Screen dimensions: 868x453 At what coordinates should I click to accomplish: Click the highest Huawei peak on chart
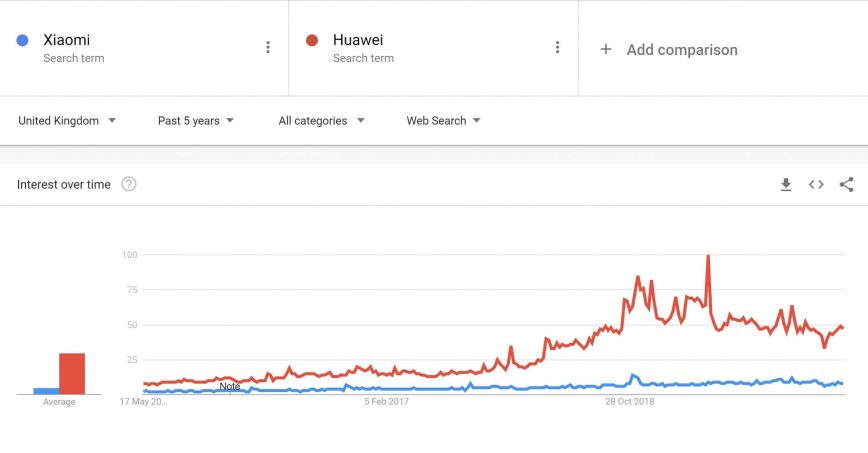708,257
